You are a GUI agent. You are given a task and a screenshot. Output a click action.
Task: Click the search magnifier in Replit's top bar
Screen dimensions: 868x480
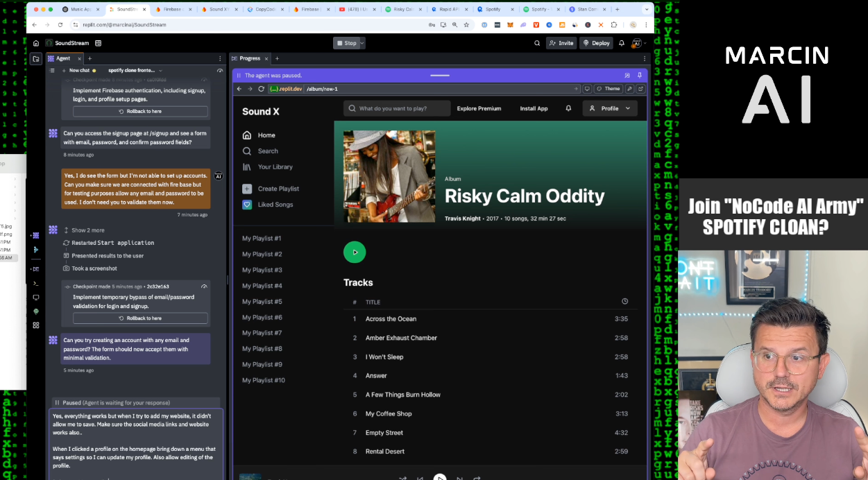click(x=537, y=42)
